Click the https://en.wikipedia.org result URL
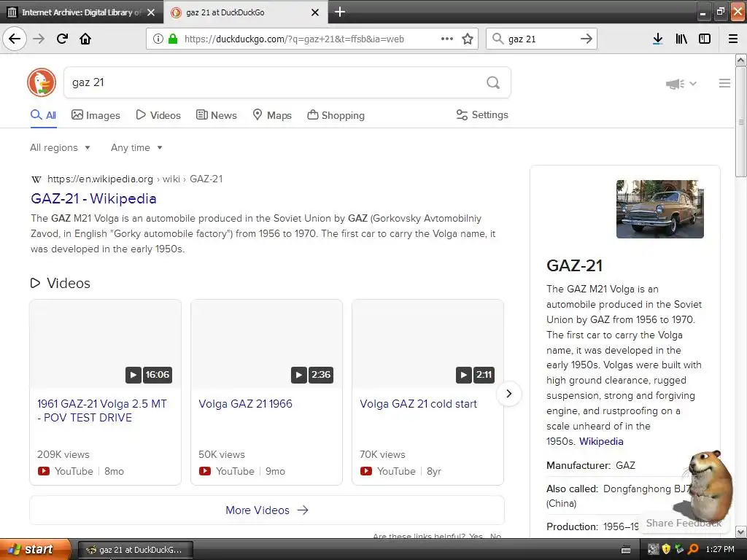This screenshot has height=560, width=747. (x=100, y=179)
